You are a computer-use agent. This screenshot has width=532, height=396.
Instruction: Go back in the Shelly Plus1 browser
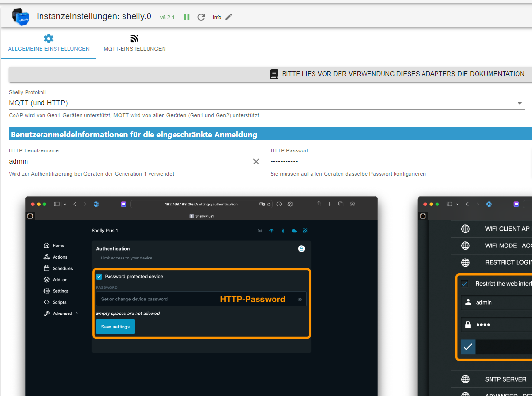pos(75,204)
